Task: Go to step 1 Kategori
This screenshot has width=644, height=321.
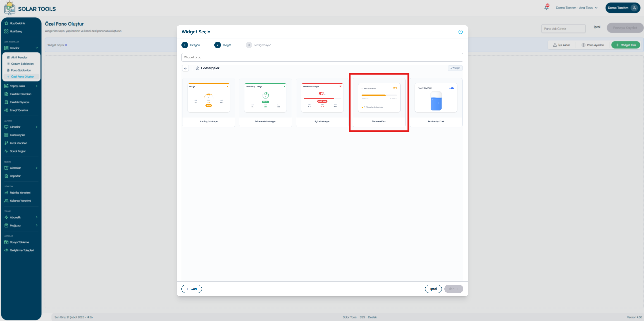Action: (191, 45)
